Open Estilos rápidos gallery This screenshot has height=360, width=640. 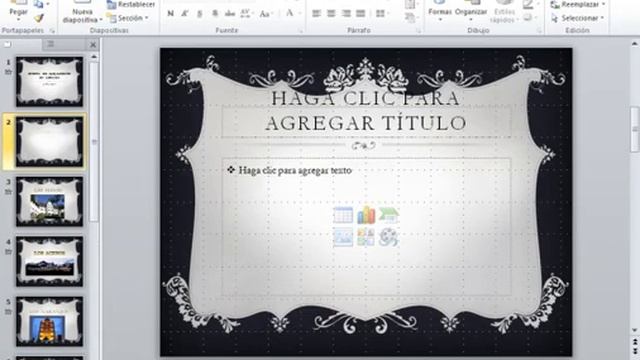504,11
